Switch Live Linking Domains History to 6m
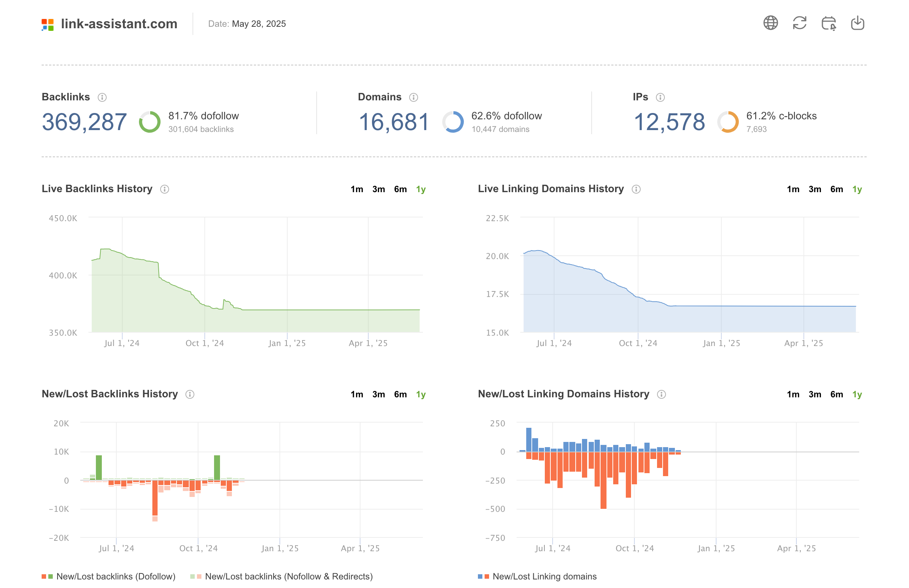The image size is (909, 588). [837, 189]
